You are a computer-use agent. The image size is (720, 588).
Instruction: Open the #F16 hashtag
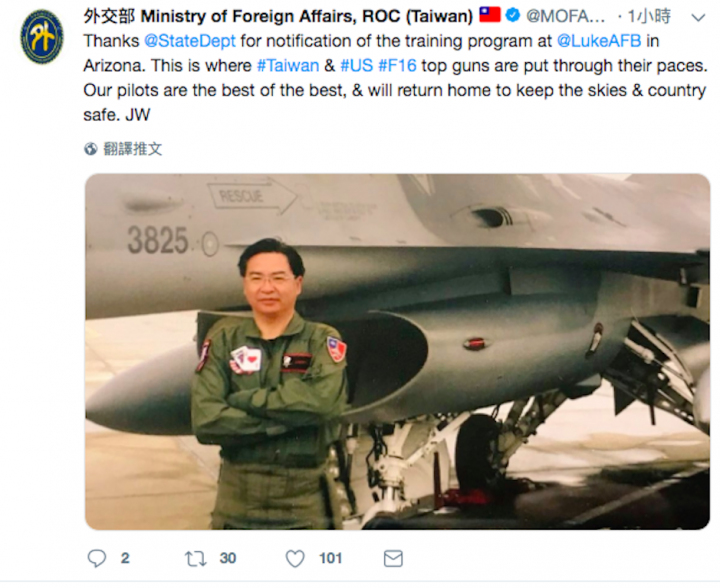pos(397,66)
